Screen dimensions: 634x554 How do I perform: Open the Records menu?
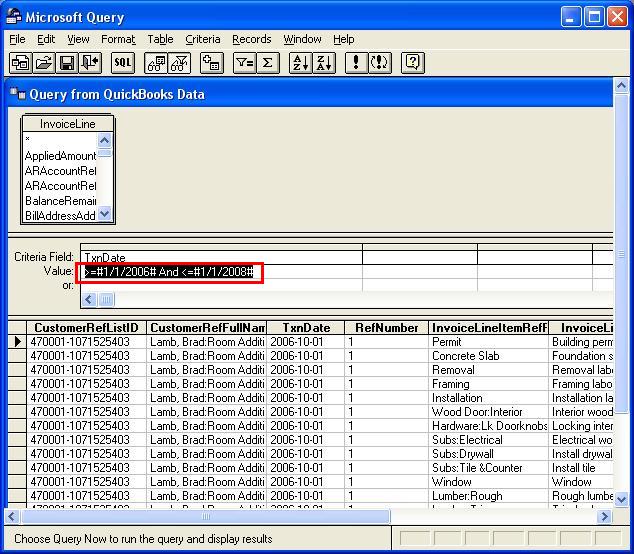[x=251, y=39]
